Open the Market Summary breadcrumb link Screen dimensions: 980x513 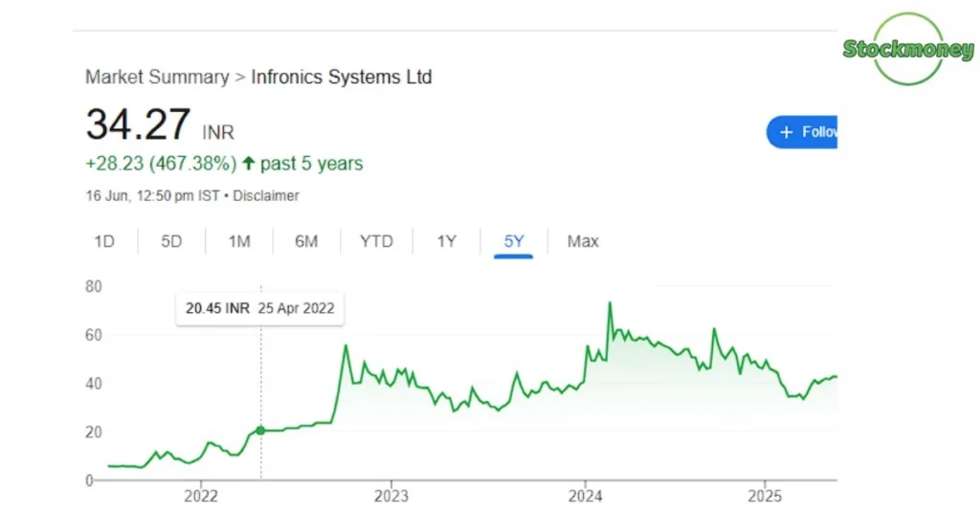(157, 77)
